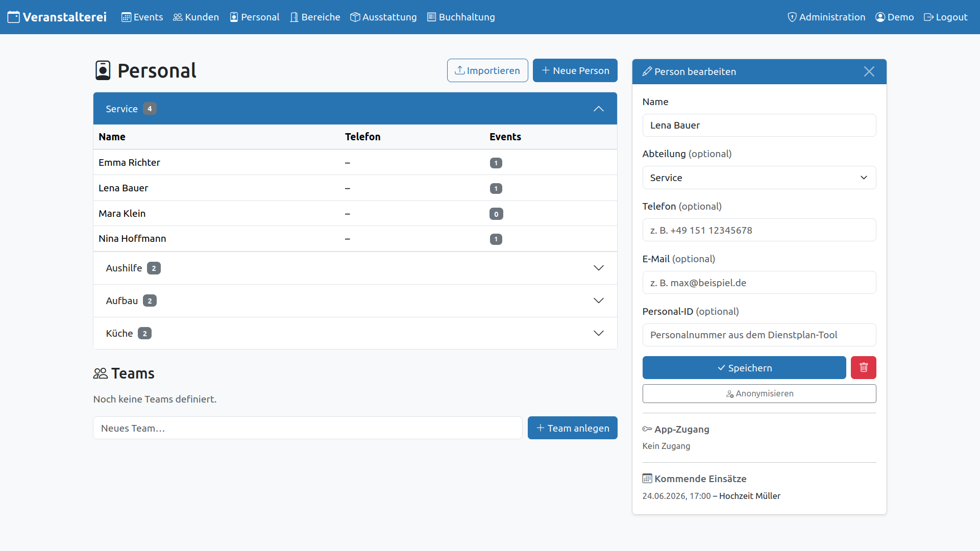Open Administration settings
The height and width of the screenshot is (551, 980).
point(826,17)
